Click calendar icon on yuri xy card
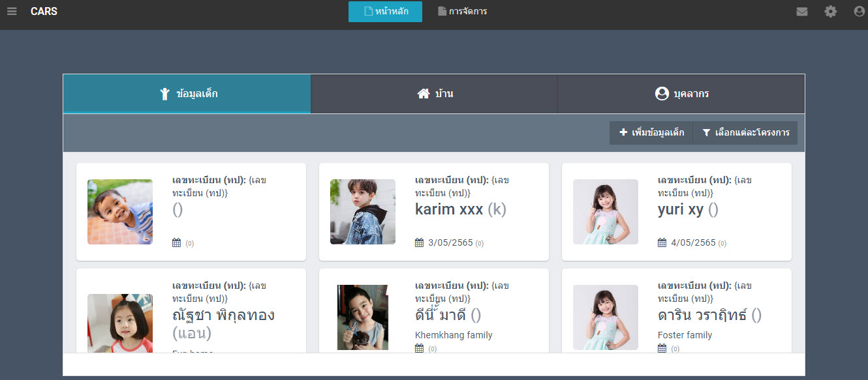 tap(662, 243)
